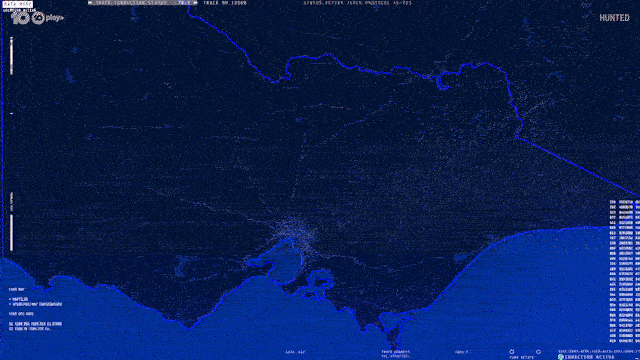Click the CONNECTION ACTIVE status text
This screenshot has width=640, height=360.
[x=589, y=357]
